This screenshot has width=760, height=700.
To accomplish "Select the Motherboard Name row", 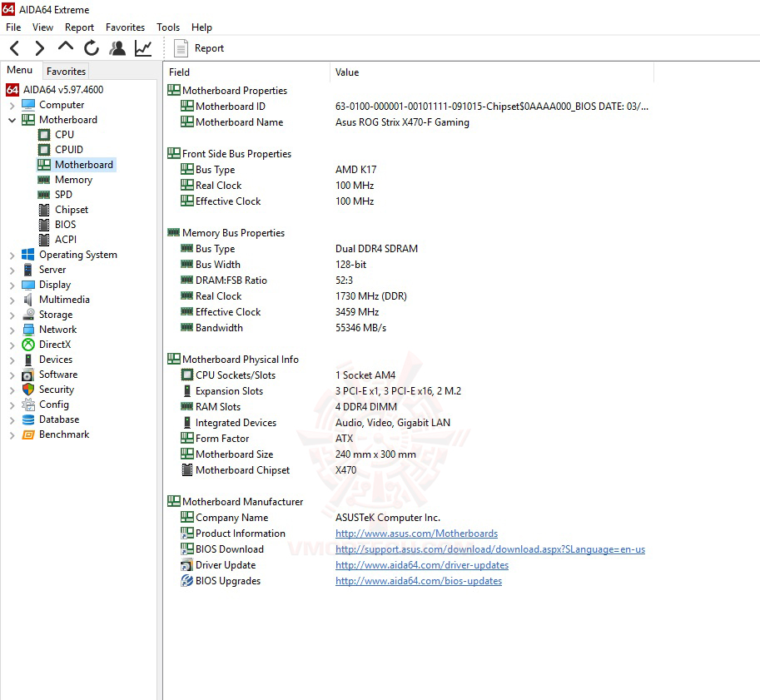I will coord(410,122).
